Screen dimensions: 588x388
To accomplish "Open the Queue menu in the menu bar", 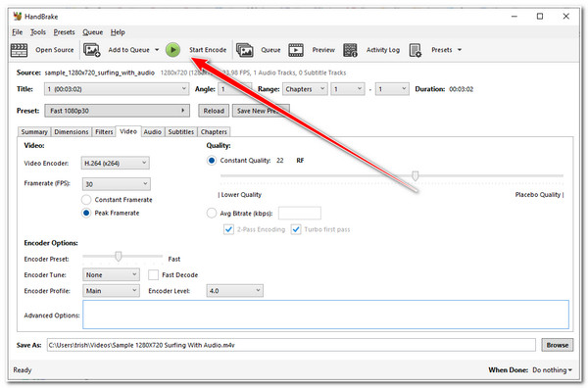I will 93,32.
